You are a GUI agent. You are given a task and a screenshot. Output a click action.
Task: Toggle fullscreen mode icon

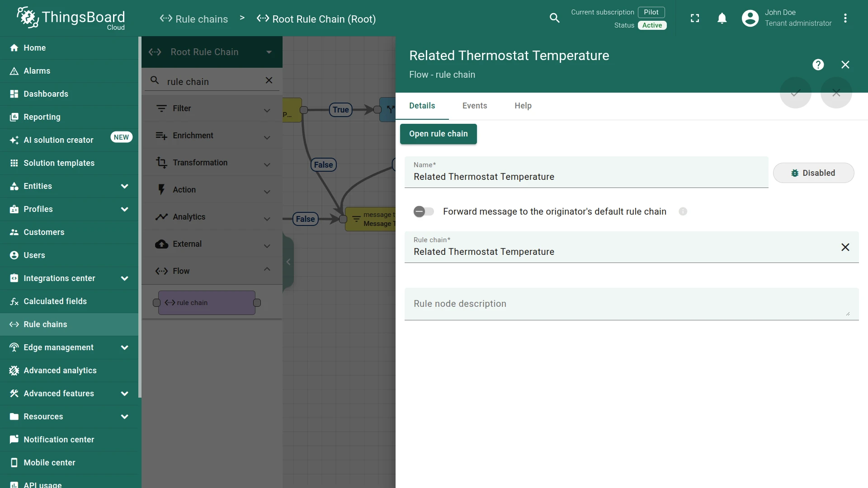pyautogui.click(x=695, y=18)
